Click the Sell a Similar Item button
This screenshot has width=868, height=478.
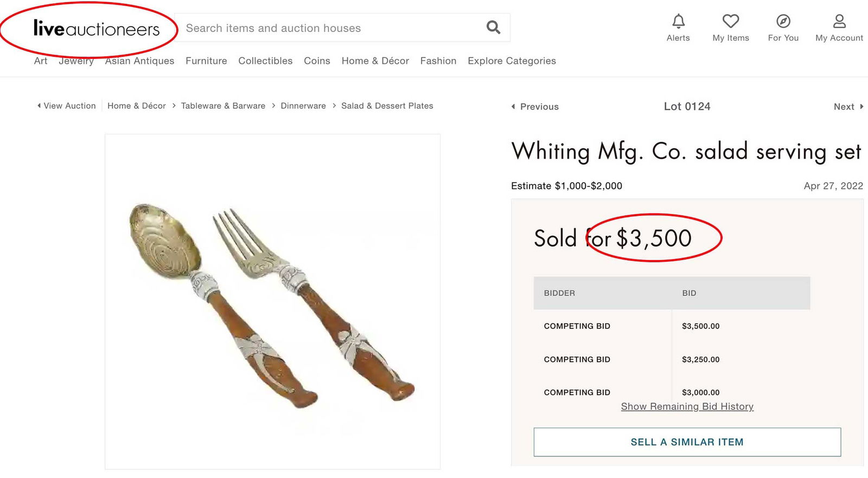tap(687, 442)
